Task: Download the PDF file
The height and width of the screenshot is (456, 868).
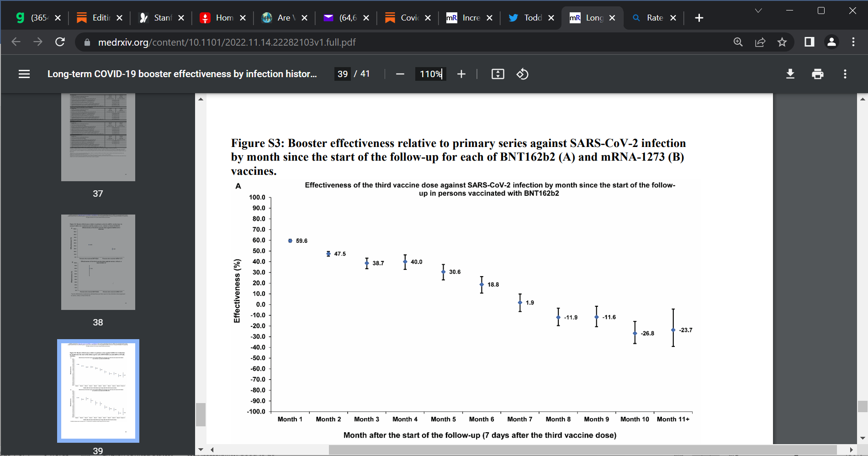Action: click(790, 74)
